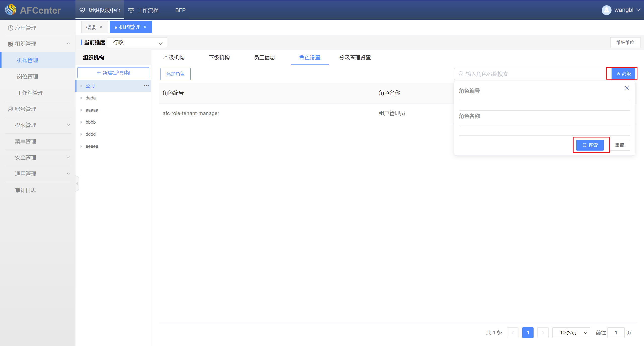Focus the 输入角色名称搜索 search field

click(x=533, y=74)
